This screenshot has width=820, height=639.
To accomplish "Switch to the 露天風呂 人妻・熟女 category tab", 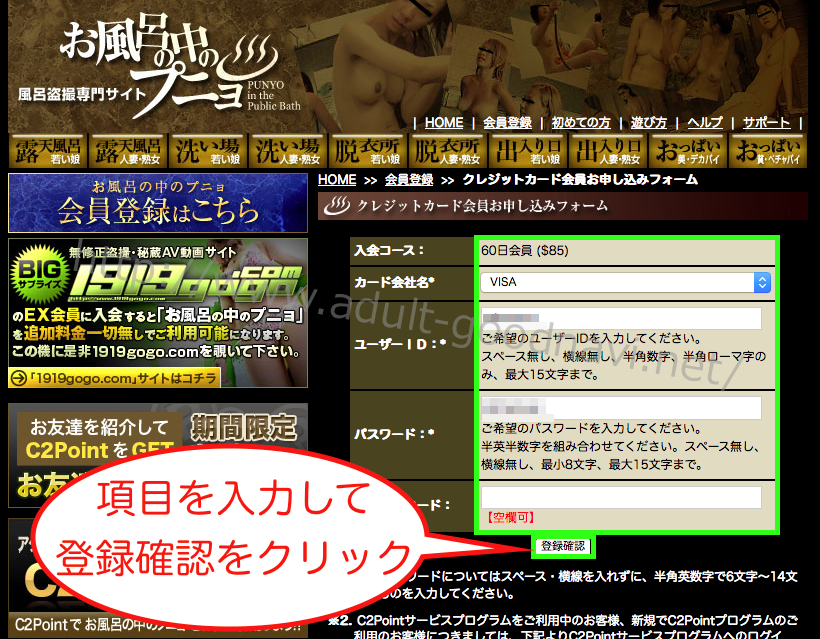I will pyautogui.click(x=128, y=151).
